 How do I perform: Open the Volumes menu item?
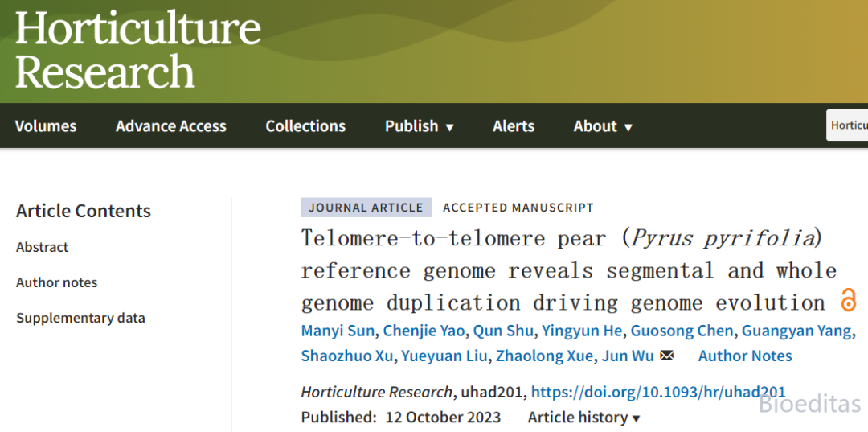[46, 126]
